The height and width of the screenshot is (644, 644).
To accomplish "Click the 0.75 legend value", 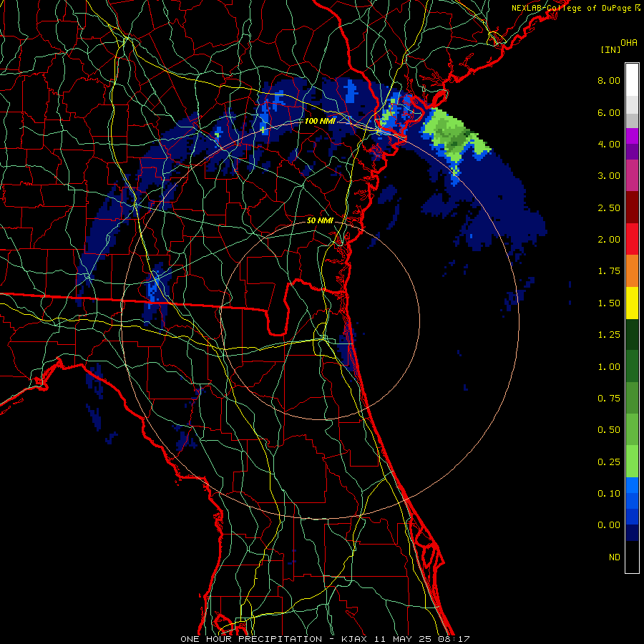I will 609,399.
